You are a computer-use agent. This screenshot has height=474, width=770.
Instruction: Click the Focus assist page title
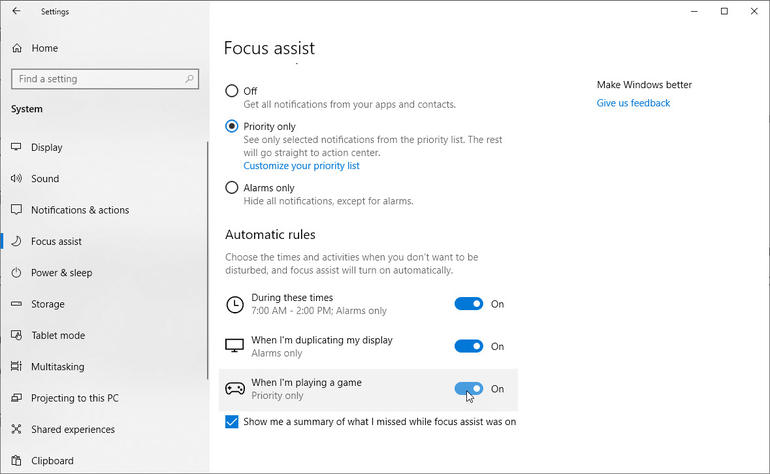tap(269, 48)
